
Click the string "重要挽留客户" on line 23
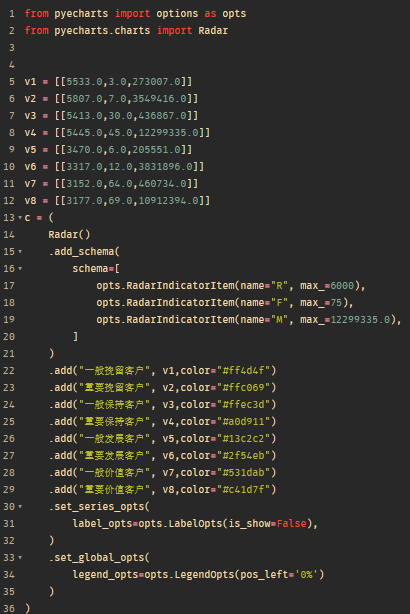(114, 388)
